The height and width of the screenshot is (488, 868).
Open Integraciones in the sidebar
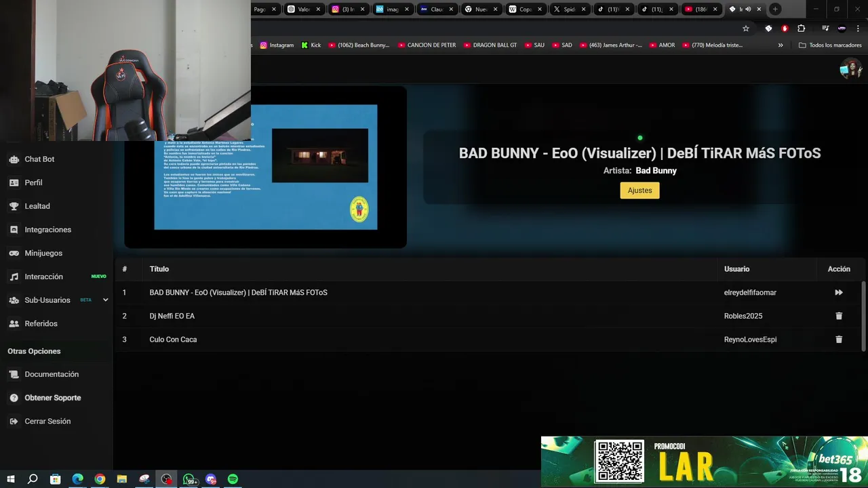click(47, 230)
